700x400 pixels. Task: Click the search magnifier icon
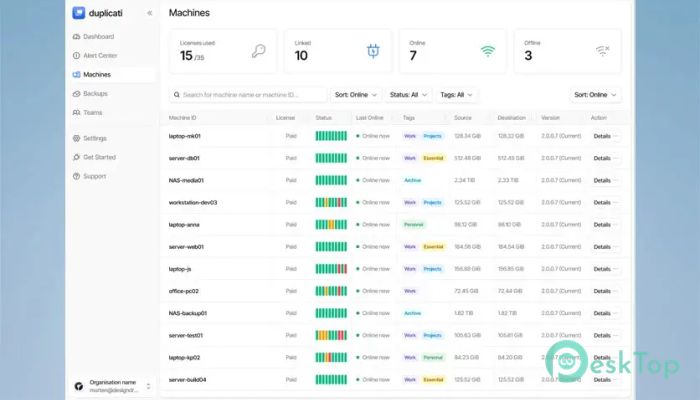[177, 95]
